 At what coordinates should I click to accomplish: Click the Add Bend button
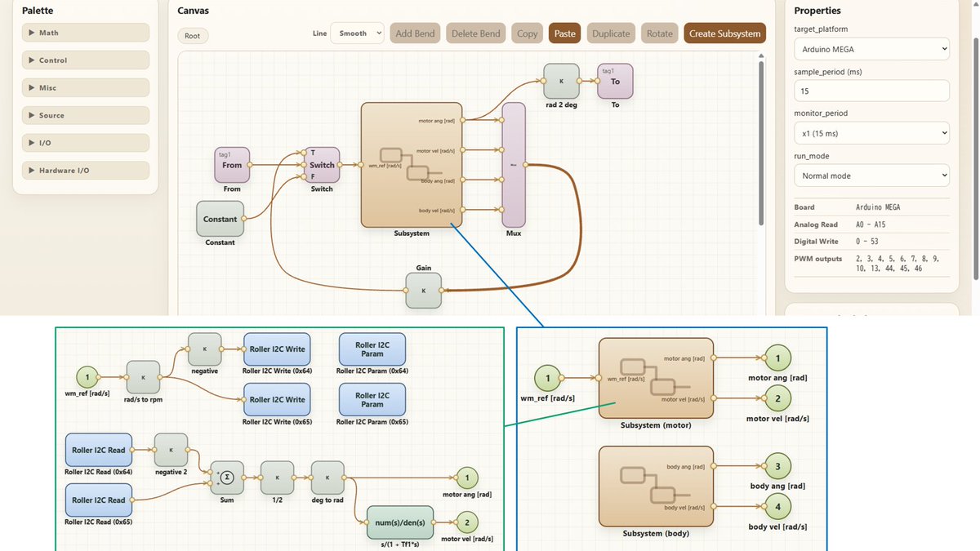coord(416,33)
